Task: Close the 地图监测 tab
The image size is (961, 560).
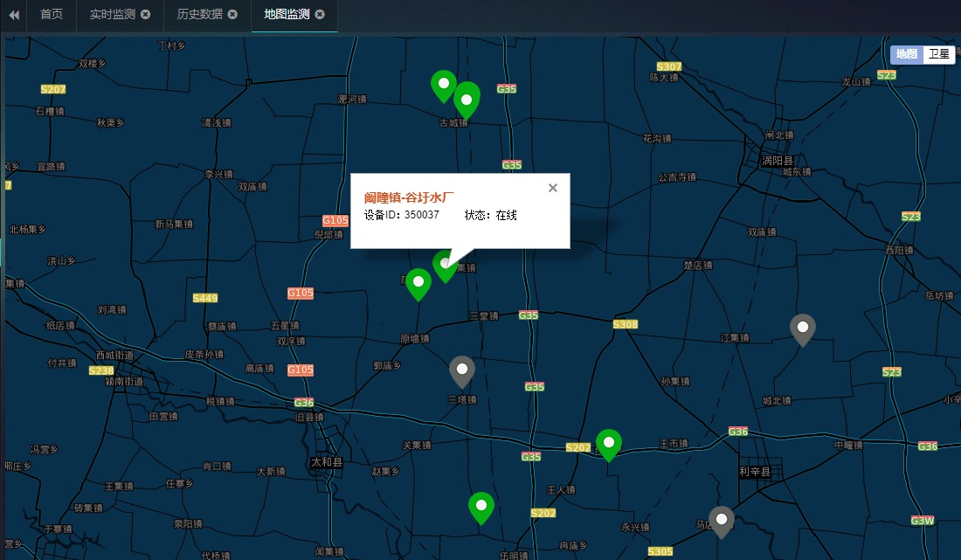Action: point(321,15)
